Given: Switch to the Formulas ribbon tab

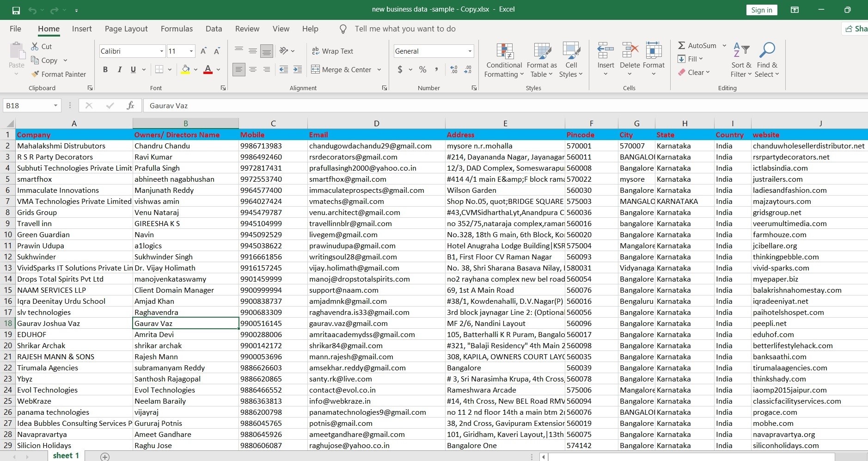Looking at the screenshot, I should click(x=177, y=29).
